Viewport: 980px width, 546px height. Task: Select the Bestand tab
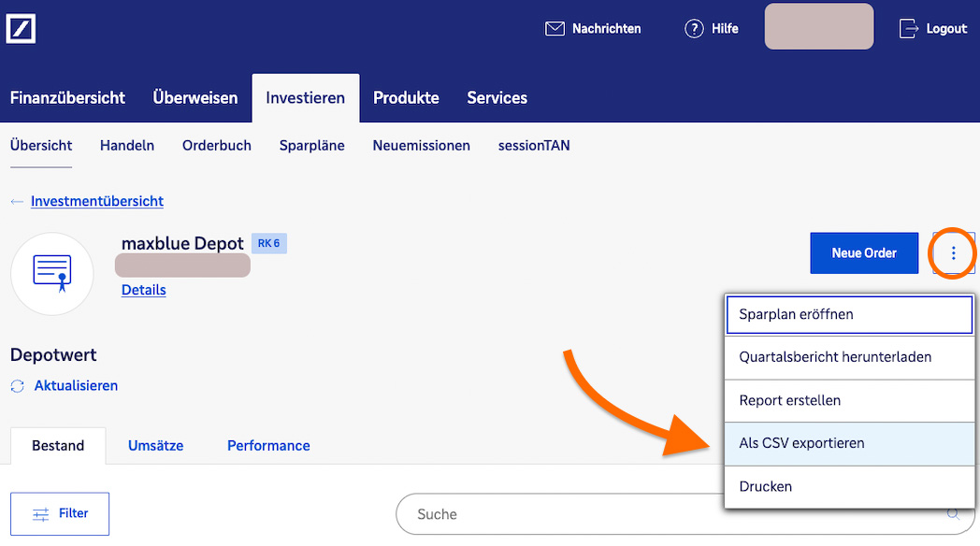coord(58,445)
